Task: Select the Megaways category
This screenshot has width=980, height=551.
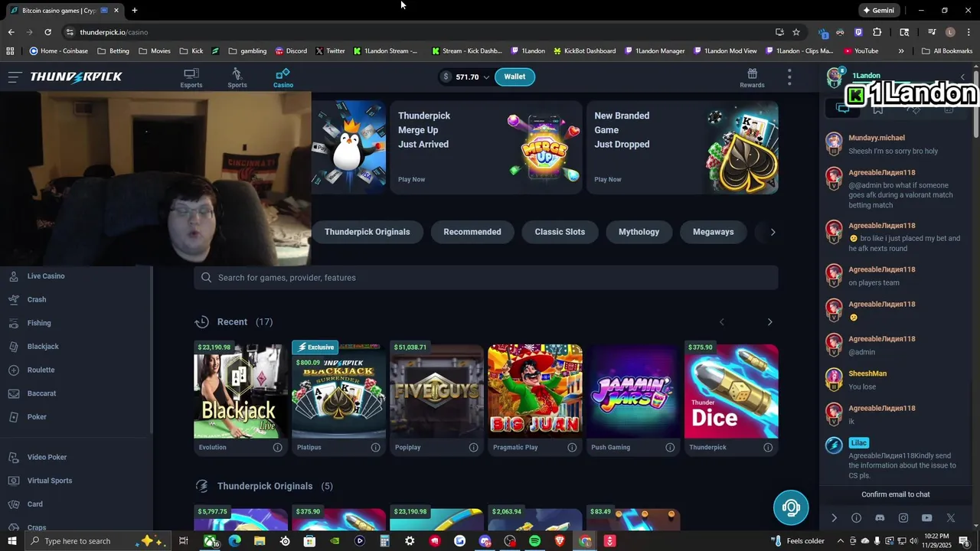Action: (713, 232)
